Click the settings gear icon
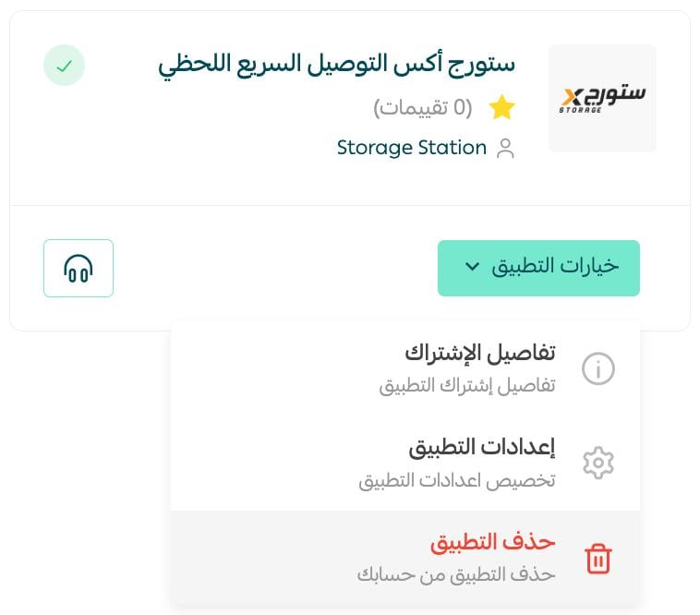 598,463
